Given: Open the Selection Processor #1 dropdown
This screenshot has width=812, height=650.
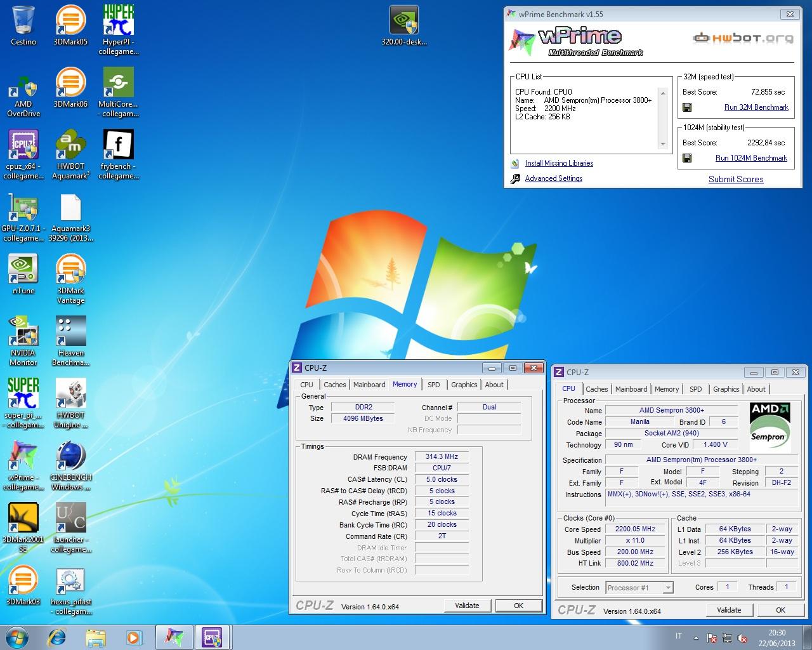Looking at the screenshot, I should click(x=639, y=588).
